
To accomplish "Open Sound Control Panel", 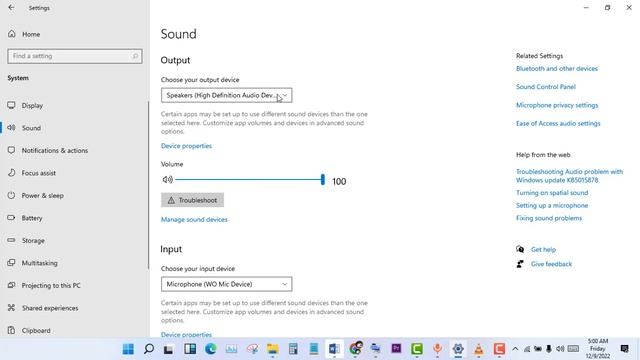I will (x=546, y=87).
